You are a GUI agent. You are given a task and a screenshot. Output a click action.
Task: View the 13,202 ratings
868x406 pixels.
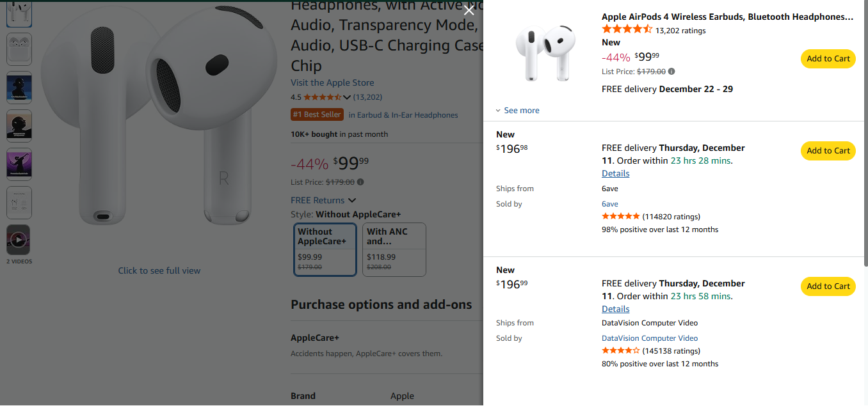(x=679, y=30)
